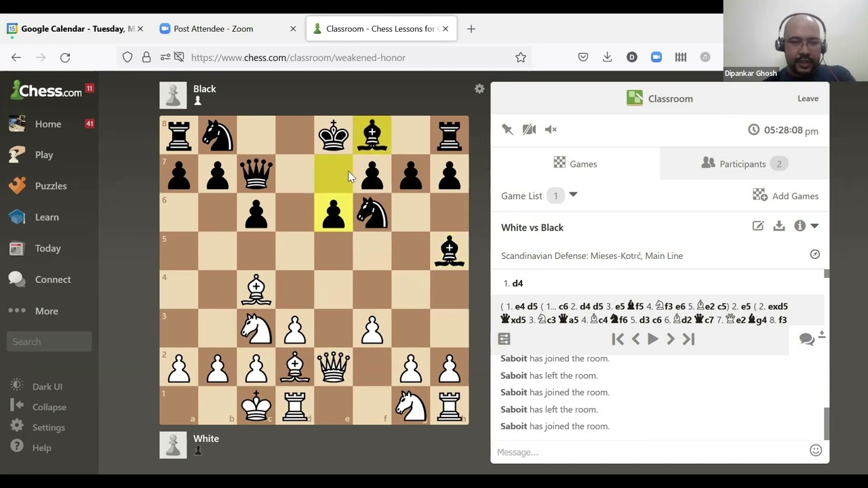Open Chess.com home logo
The height and width of the screenshot is (488, 868).
pos(45,90)
